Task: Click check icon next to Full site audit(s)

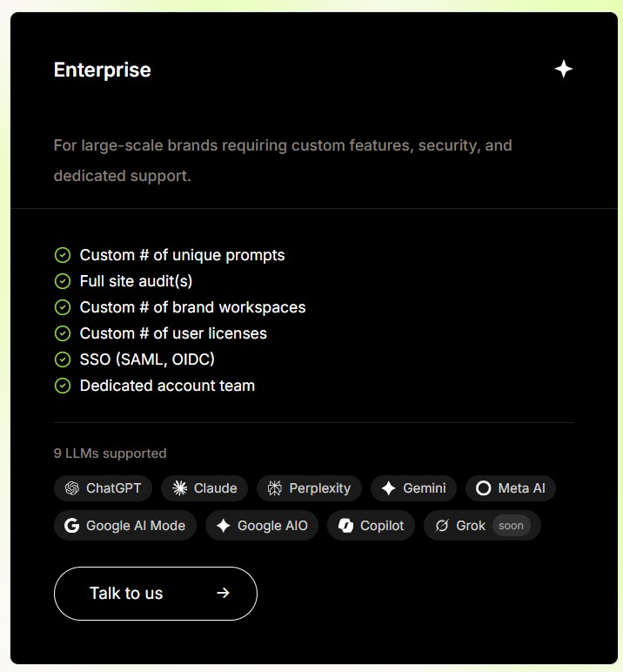Action: [x=63, y=281]
